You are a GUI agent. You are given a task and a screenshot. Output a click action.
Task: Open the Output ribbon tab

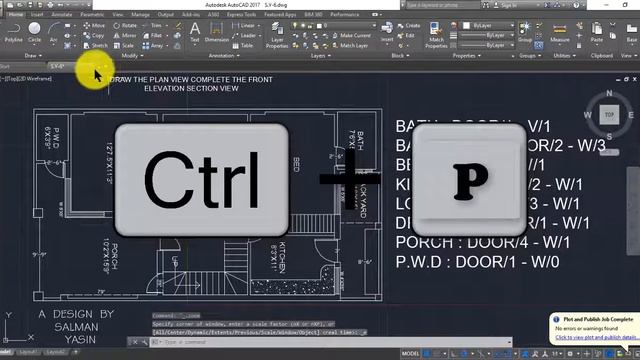point(165,15)
